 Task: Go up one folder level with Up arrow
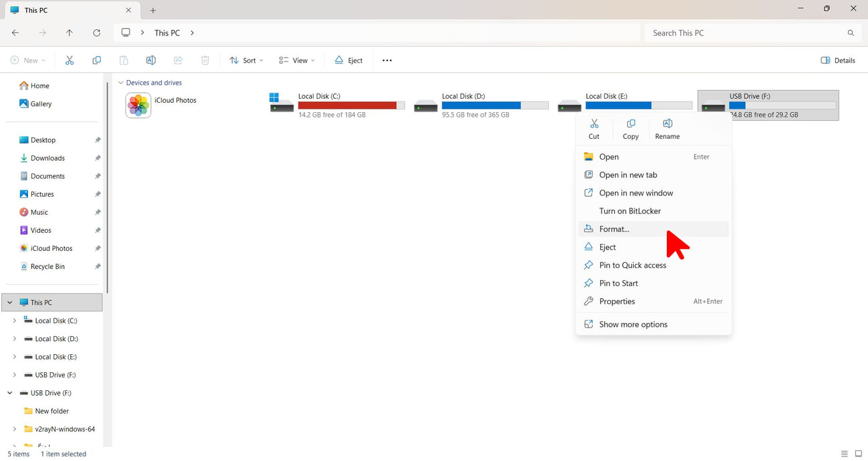(x=69, y=33)
